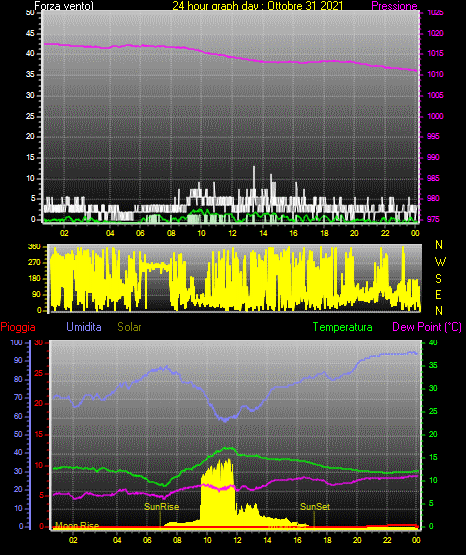
Task: Click the 'S' compass direction letter
Action: coord(438,279)
